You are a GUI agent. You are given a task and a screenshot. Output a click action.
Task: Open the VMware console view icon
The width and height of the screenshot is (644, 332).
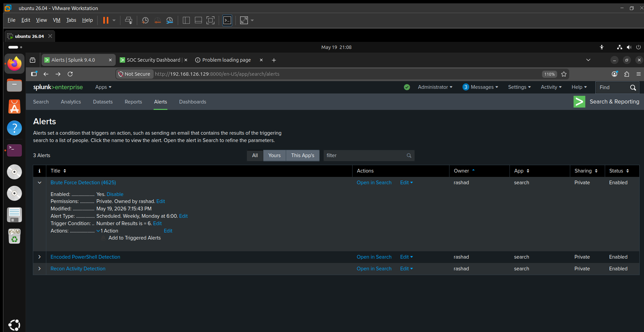227,20
